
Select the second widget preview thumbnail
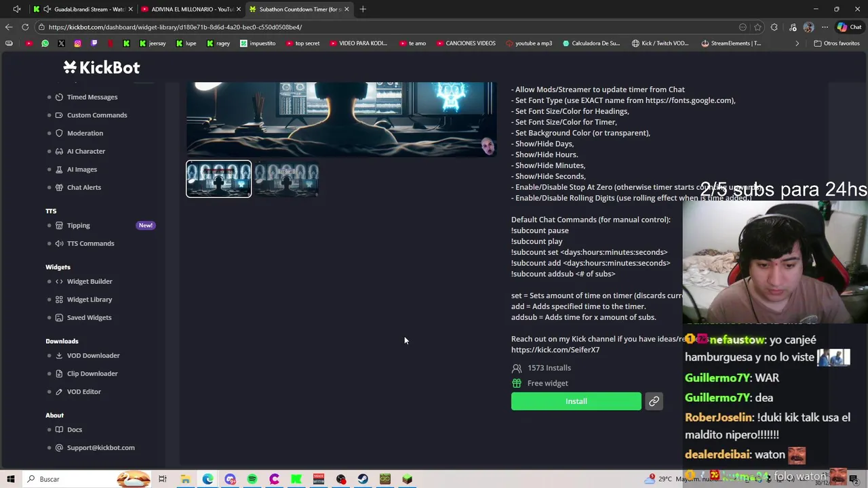tap(287, 179)
